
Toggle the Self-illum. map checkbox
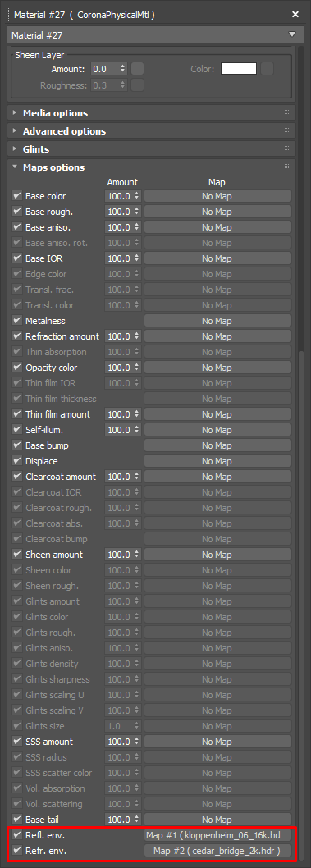[x=17, y=430]
